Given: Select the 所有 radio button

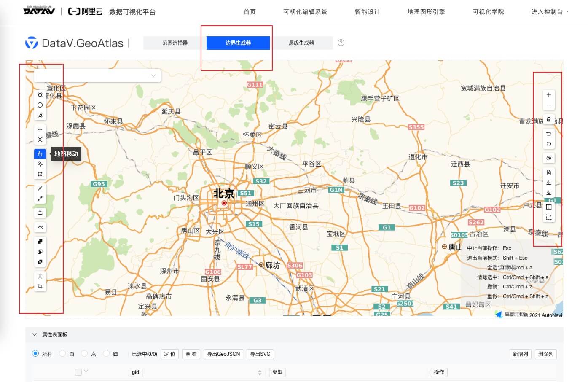Looking at the screenshot, I should click(35, 353).
